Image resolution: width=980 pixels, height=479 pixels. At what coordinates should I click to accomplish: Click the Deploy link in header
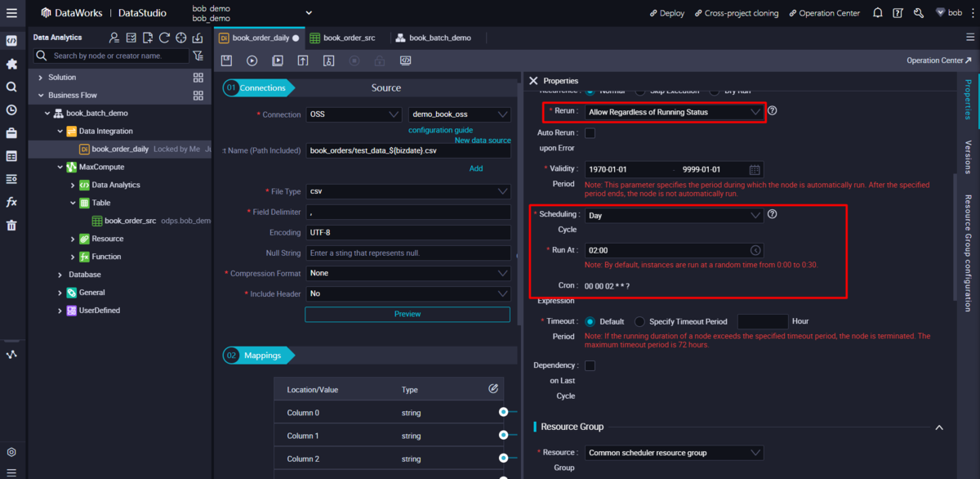[666, 13]
